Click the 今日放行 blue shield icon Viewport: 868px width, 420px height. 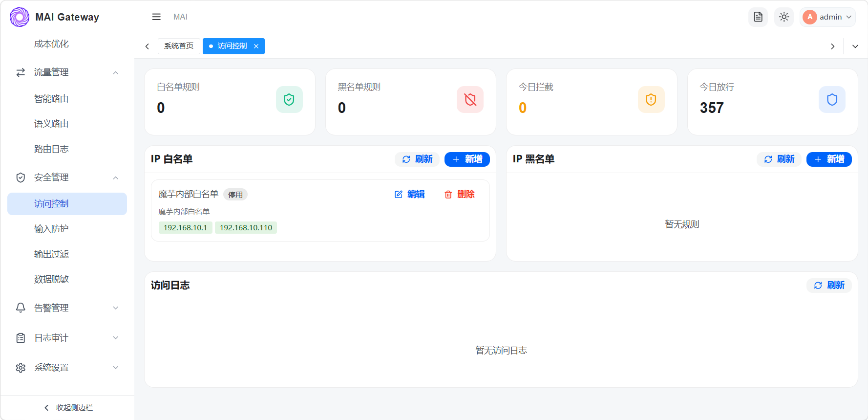832,100
